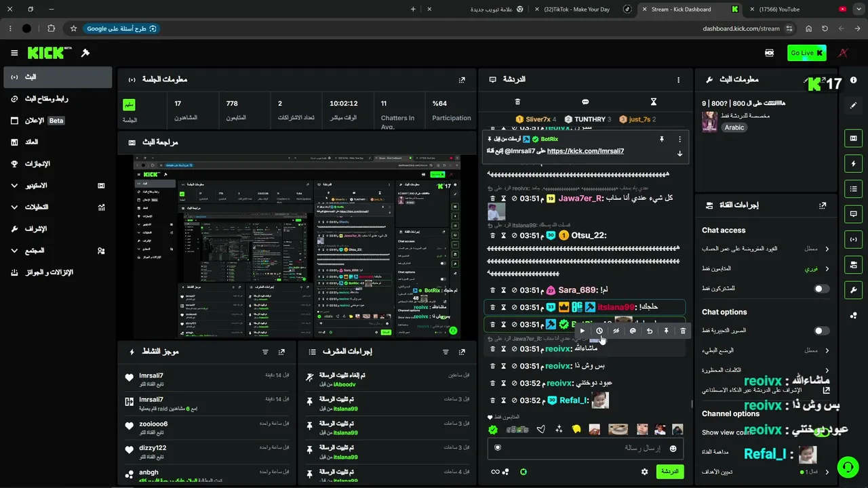
Task: Open الكلمات المحظورة banned words chevron
Action: (x=827, y=370)
